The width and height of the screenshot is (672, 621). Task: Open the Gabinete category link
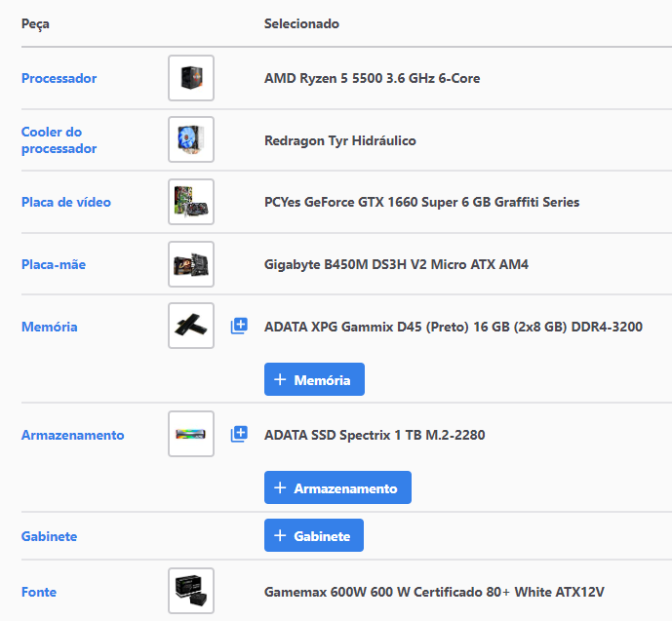[50, 536]
